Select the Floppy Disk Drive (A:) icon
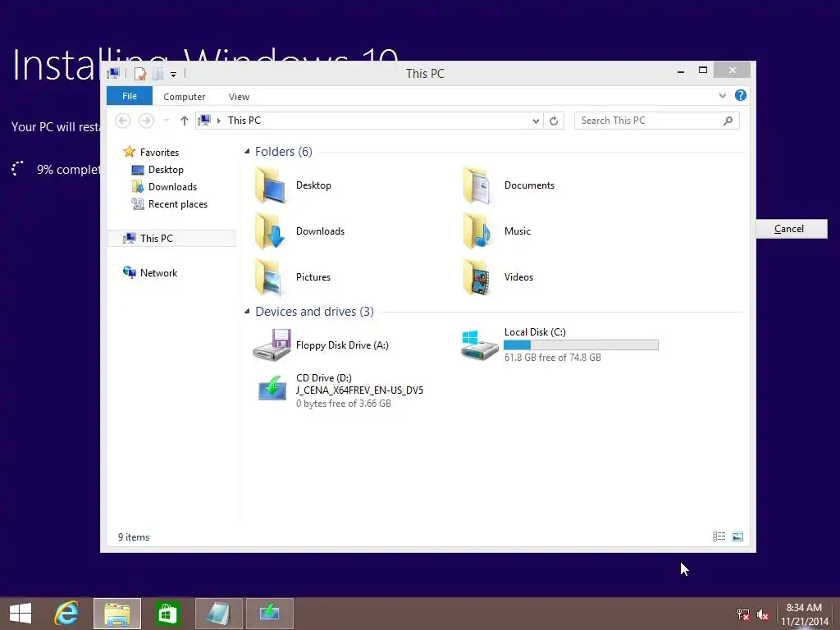The width and height of the screenshot is (840, 630). 272,345
